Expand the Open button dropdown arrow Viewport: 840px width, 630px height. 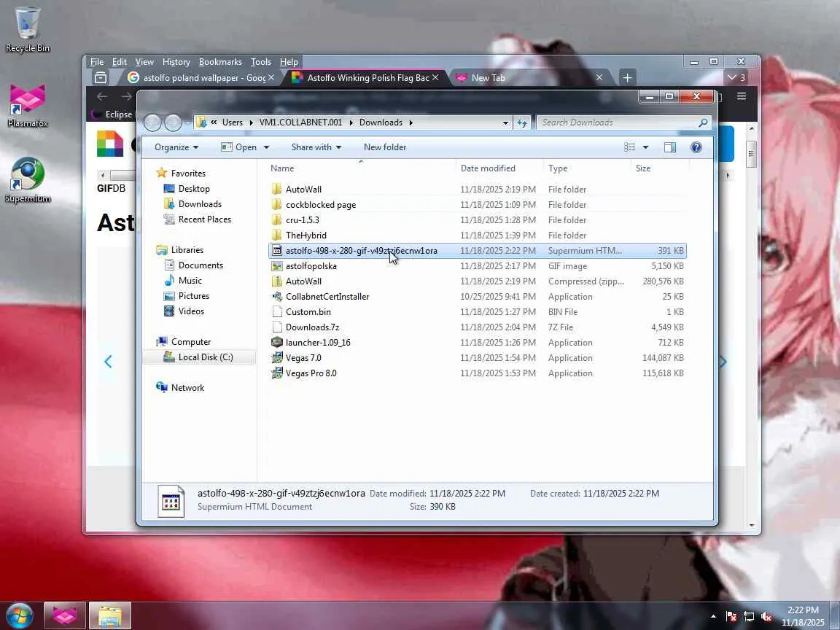point(266,147)
